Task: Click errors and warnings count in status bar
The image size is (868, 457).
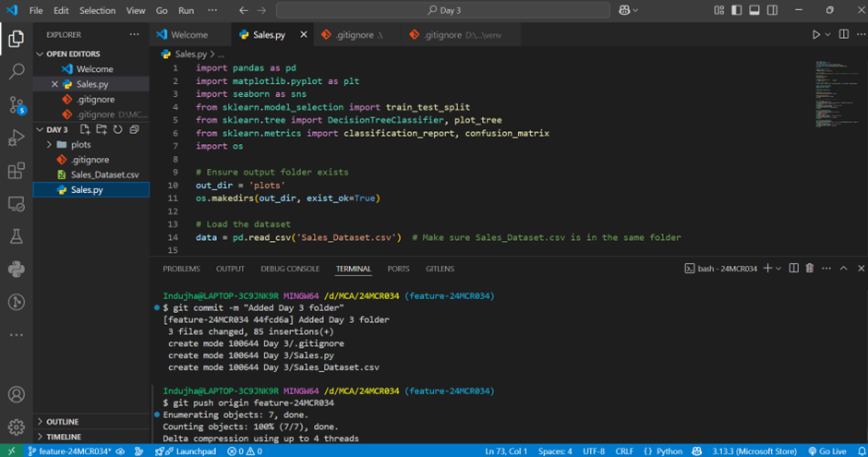Action: point(245,451)
